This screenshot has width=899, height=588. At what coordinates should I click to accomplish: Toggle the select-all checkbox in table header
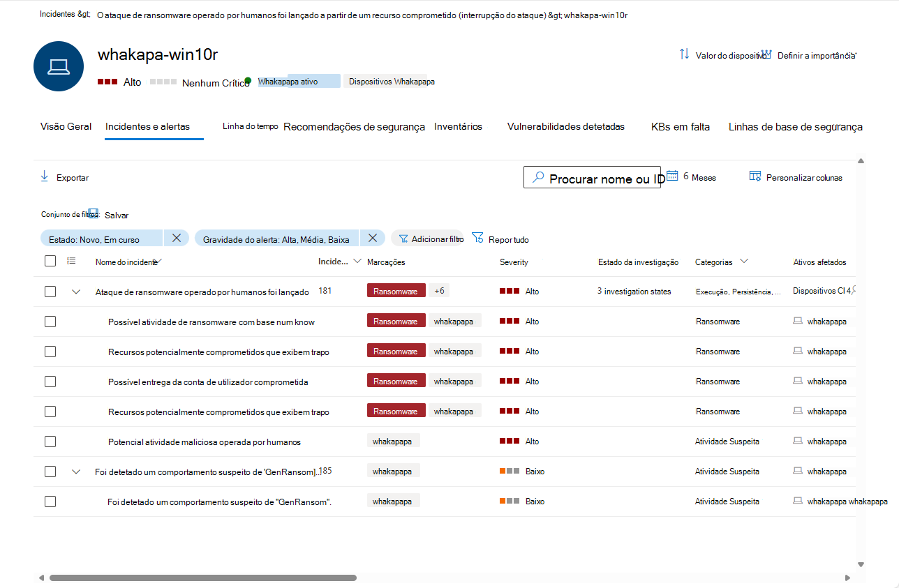50,261
